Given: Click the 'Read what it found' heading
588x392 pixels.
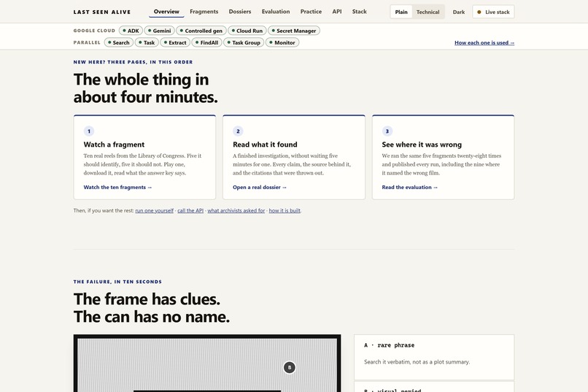Looking at the screenshot, I should click(265, 145).
